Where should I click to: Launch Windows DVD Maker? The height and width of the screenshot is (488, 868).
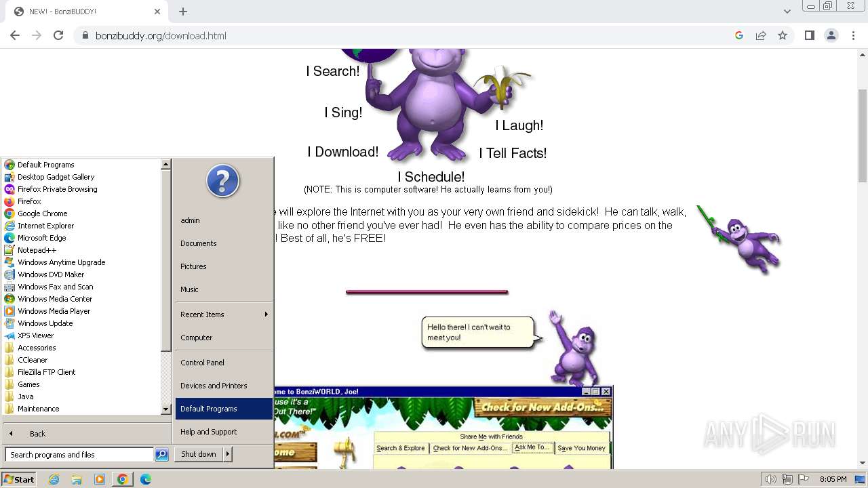pos(51,274)
